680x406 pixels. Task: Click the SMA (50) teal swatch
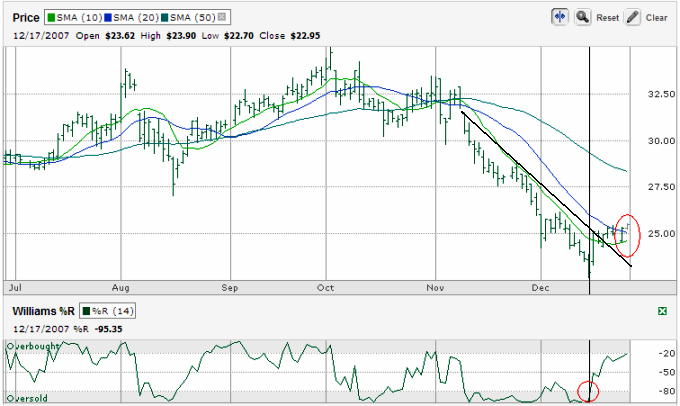coord(165,17)
